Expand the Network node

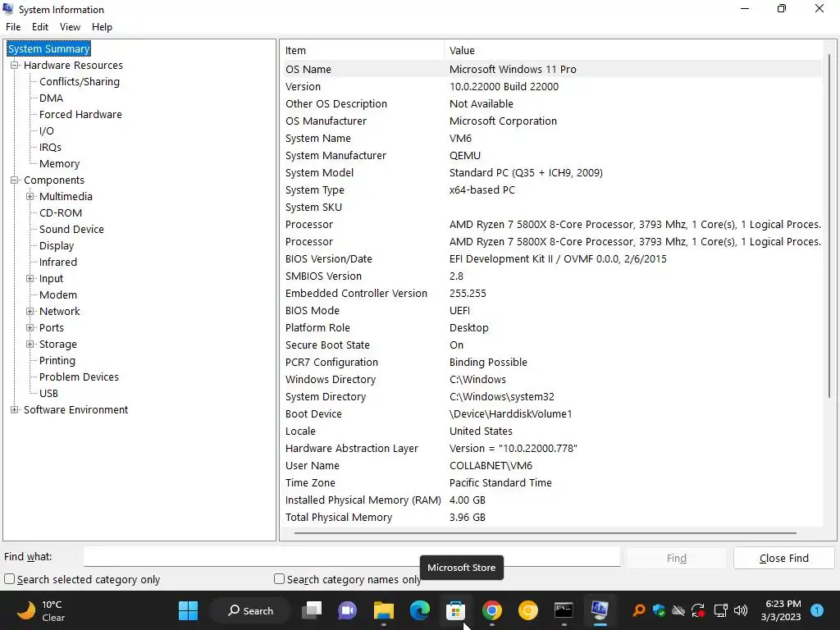click(x=30, y=311)
